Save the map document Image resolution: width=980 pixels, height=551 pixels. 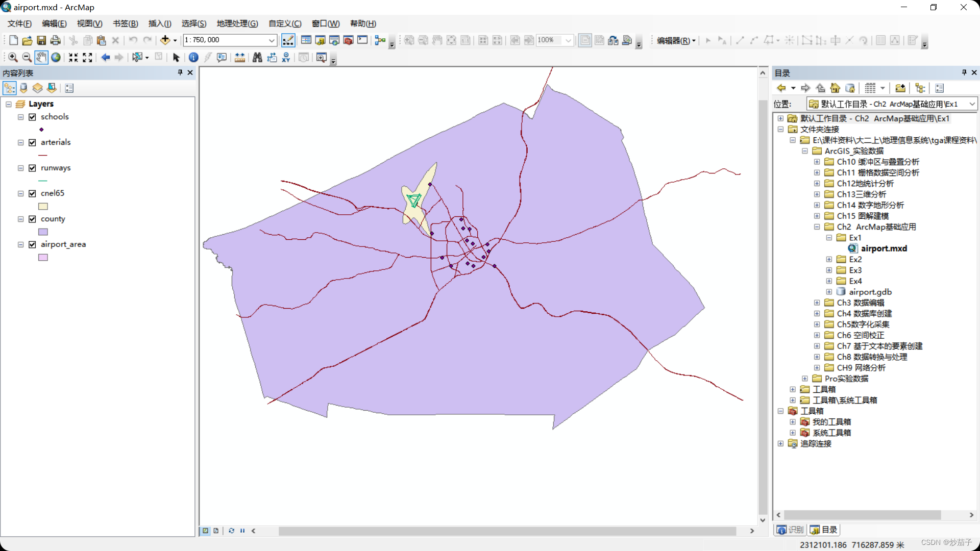41,40
